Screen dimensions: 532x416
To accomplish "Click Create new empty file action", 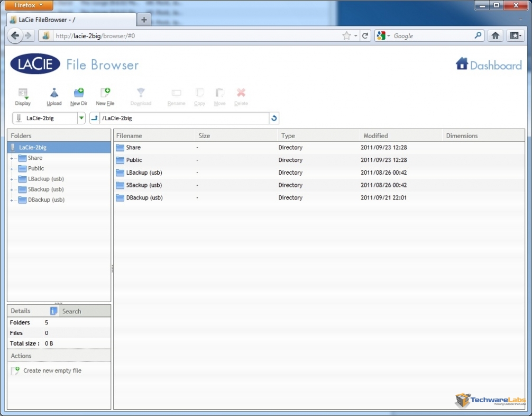I will click(52, 370).
